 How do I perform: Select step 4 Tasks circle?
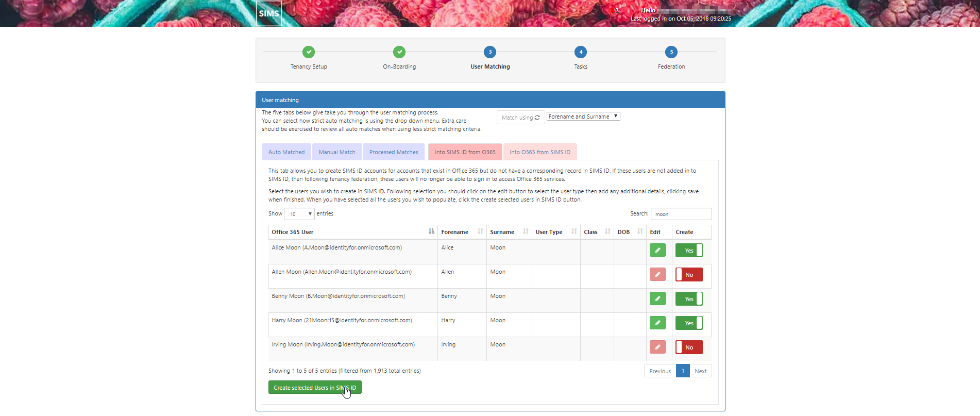[581, 52]
